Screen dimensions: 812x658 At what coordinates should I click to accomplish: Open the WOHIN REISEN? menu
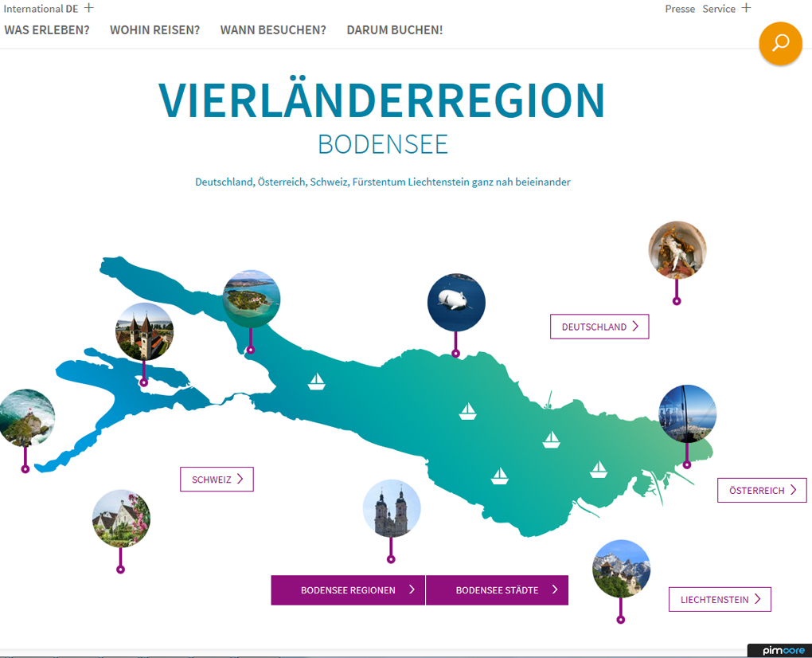click(154, 30)
